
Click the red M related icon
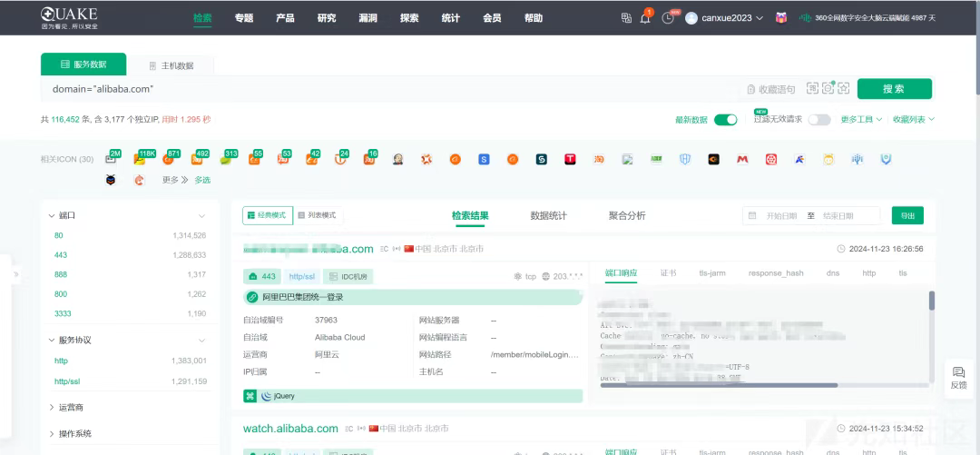(x=742, y=160)
